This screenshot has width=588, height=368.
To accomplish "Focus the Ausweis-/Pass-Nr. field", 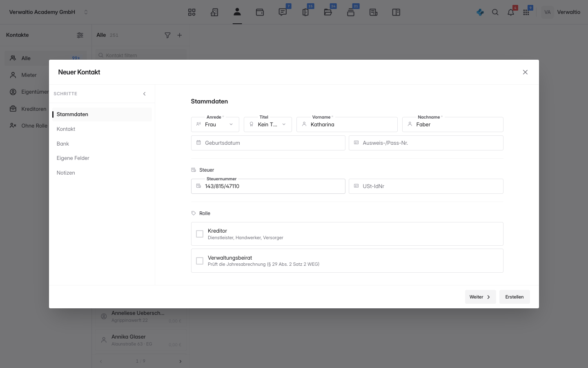I will point(426,143).
